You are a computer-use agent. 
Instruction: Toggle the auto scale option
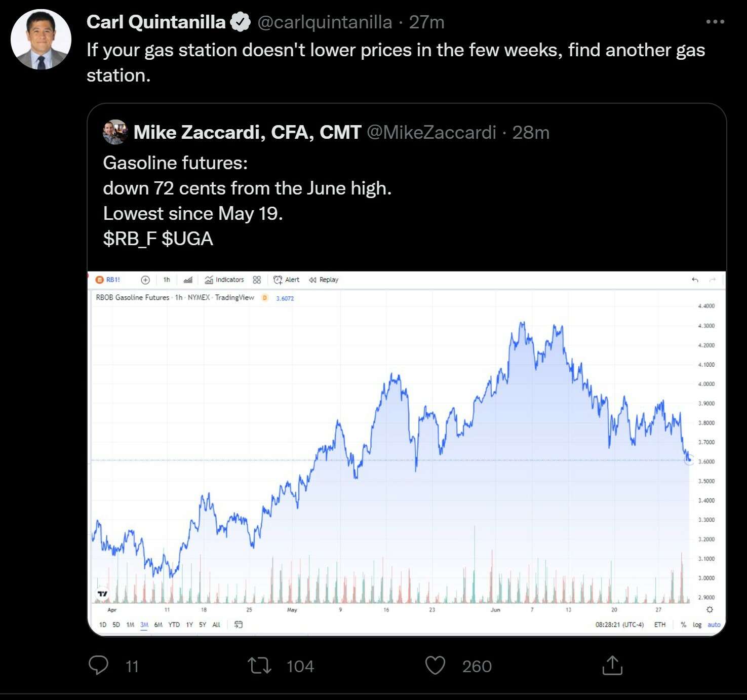coord(714,625)
